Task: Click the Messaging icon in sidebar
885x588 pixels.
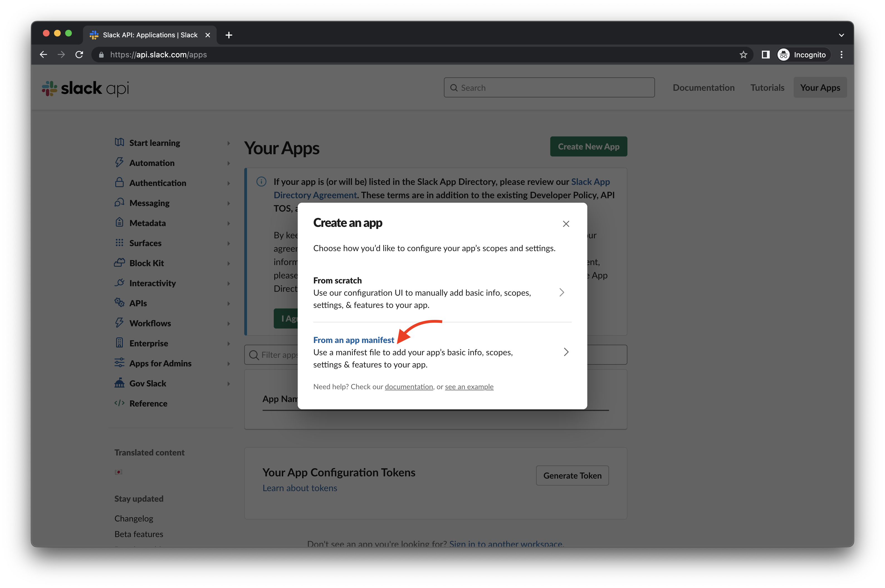Action: [x=119, y=202]
